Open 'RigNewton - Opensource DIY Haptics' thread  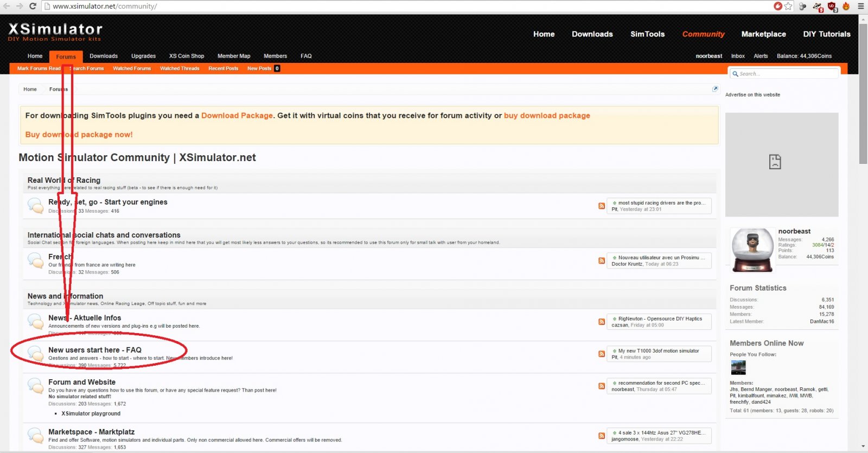point(660,319)
